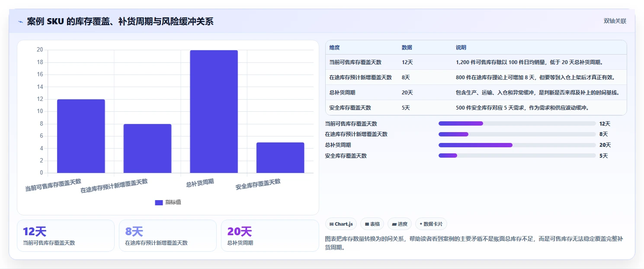The height and width of the screenshot is (269, 644).
Task: Click the 总补货周期 progress bar
Action: click(517, 145)
